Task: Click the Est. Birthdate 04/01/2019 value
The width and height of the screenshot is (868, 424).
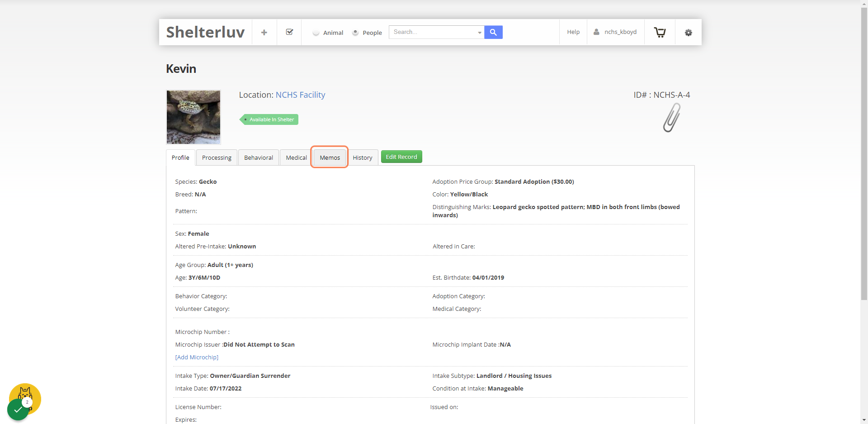Action: (x=488, y=277)
